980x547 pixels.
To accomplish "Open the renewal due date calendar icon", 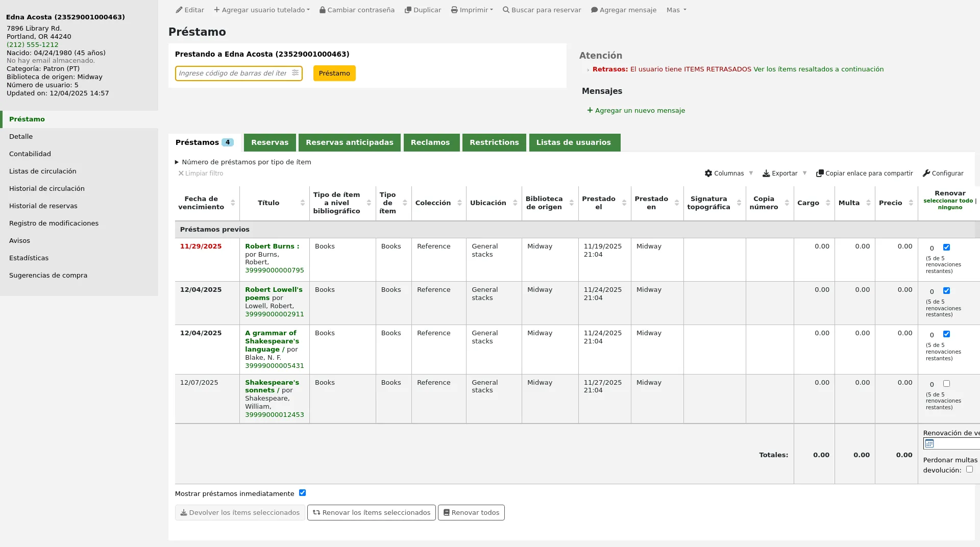I will click(x=929, y=443).
